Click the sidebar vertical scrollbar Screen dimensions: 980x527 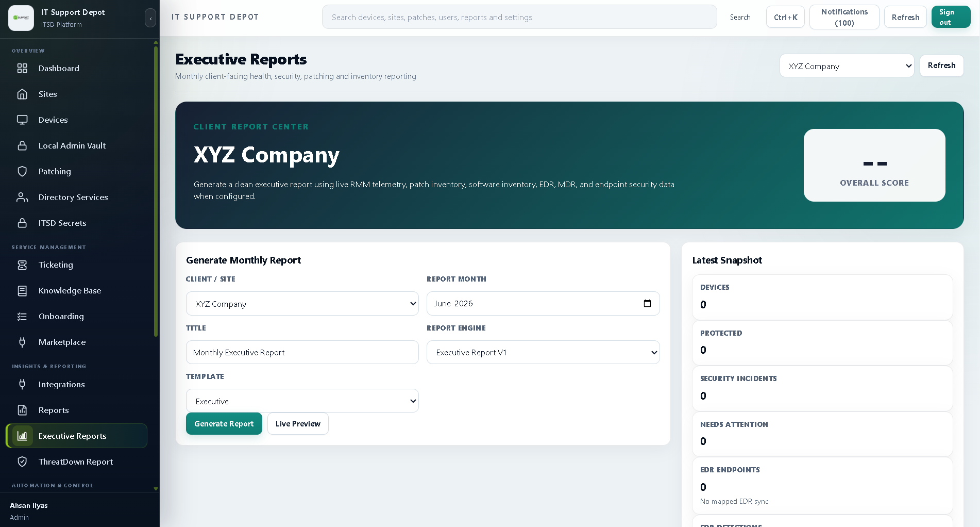click(156, 192)
